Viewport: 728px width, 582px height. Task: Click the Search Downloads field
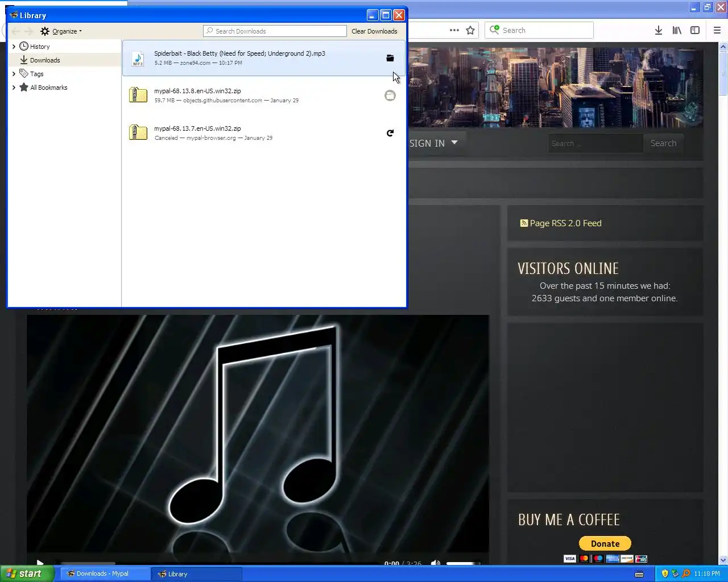click(275, 31)
